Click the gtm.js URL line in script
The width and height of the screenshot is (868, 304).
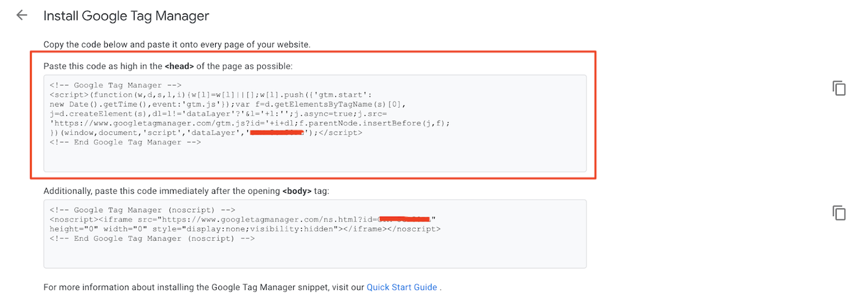point(250,123)
